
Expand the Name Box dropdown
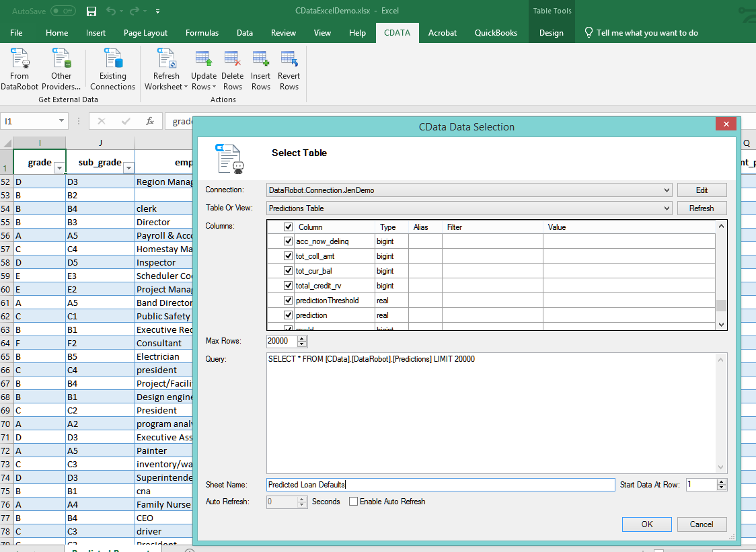click(x=61, y=121)
